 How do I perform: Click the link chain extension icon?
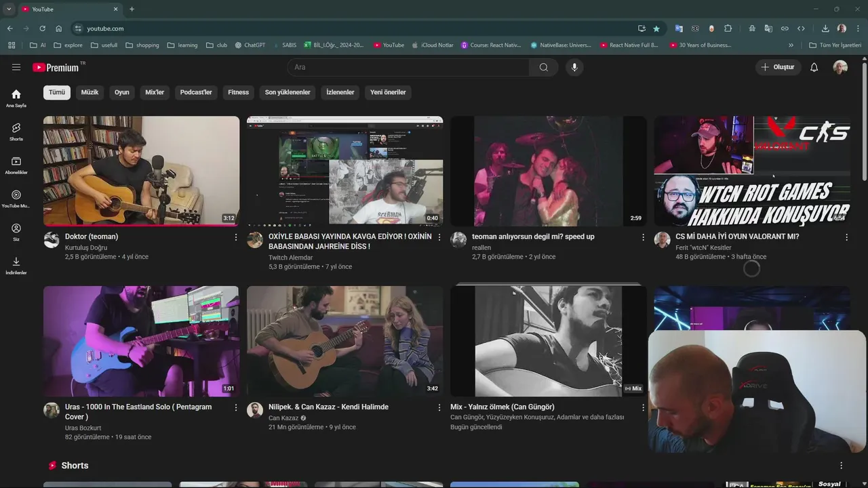[x=785, y=28]
